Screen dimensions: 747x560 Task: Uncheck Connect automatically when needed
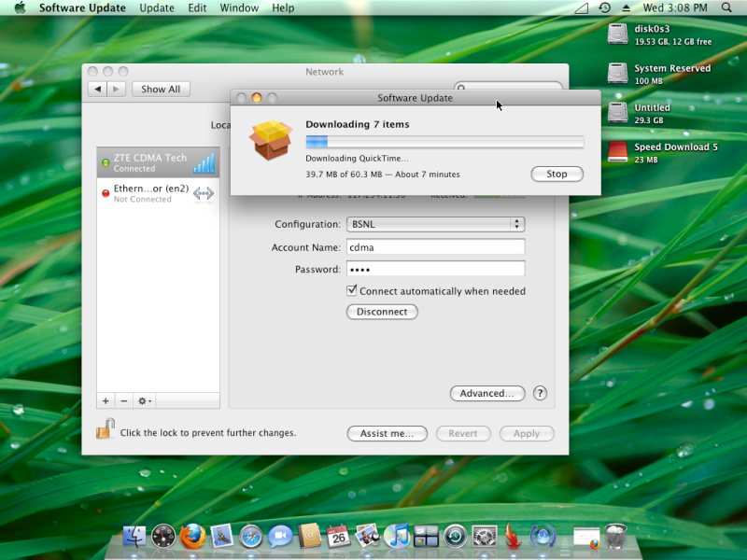click(352, 291)
